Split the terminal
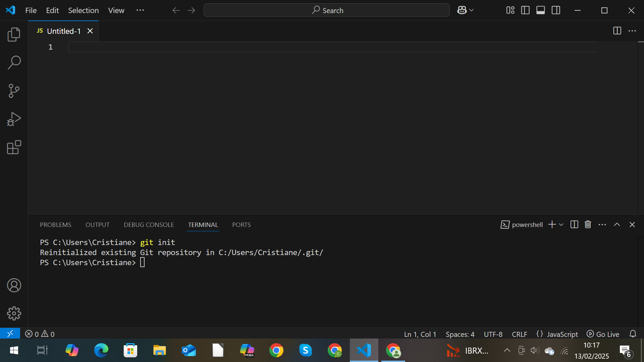The width and height of the screenshot is (644, 362). (574, 225)
